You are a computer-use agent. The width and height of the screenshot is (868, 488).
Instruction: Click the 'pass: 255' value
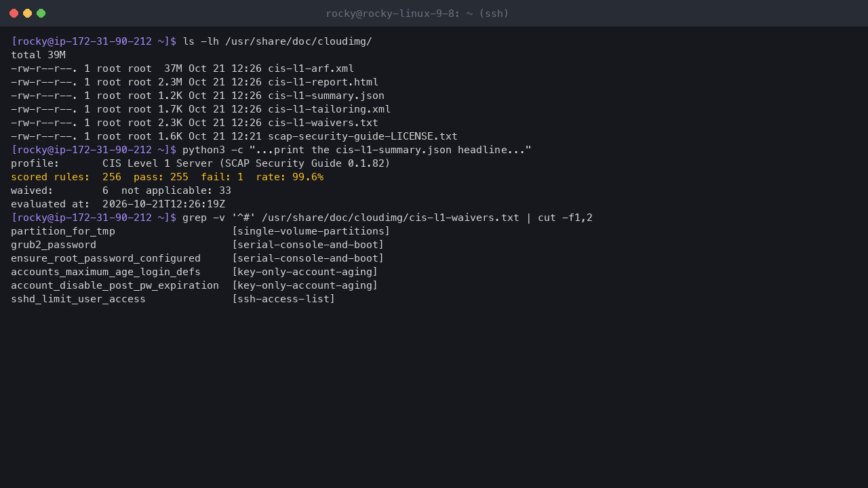(x=161, y=177)
